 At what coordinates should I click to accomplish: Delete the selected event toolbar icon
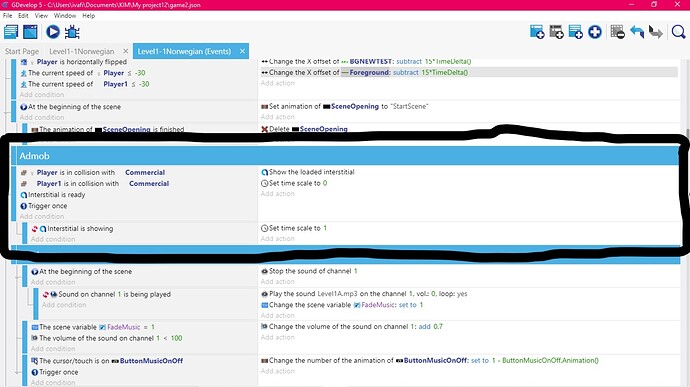click(617, 32)
